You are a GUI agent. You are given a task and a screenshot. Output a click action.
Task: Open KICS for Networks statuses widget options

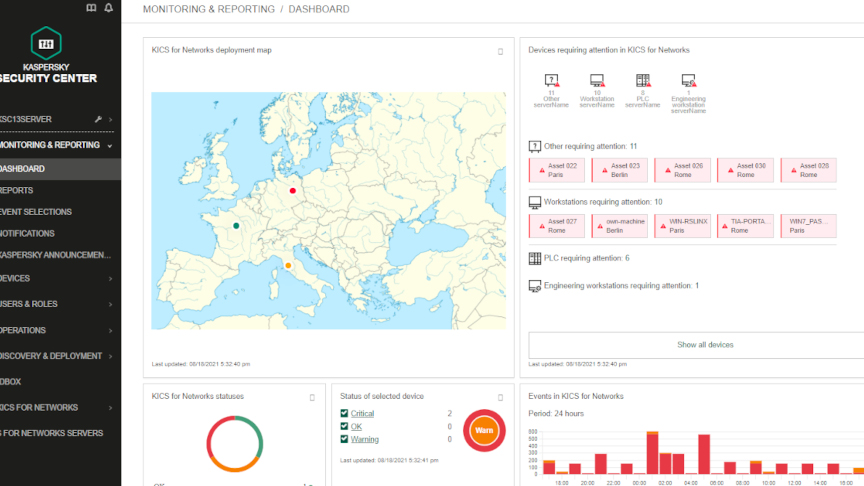tap(312, 397)
